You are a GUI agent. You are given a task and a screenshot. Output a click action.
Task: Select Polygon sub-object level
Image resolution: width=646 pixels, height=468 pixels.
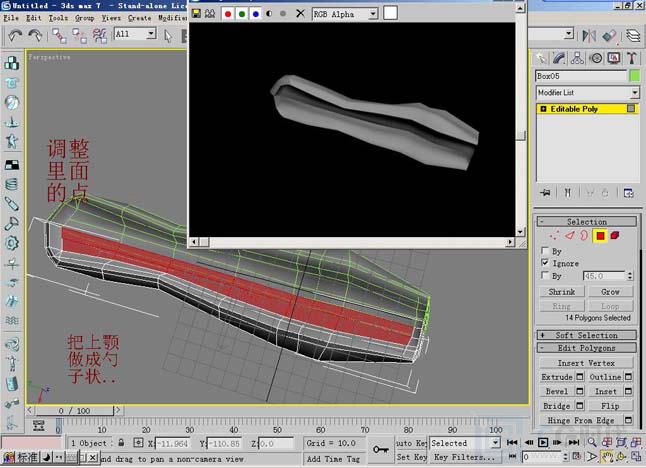pyautogui.click(x=600, y=236)
